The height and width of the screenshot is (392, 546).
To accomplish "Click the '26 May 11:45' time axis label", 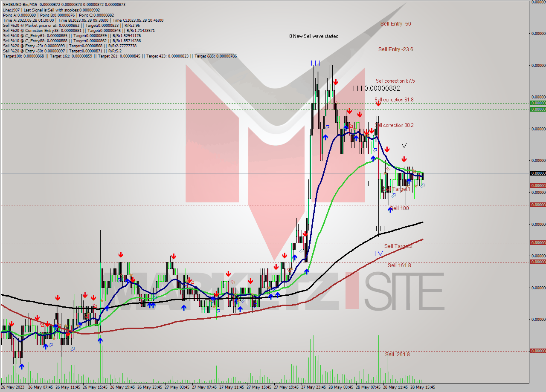I will pos(68,387).
